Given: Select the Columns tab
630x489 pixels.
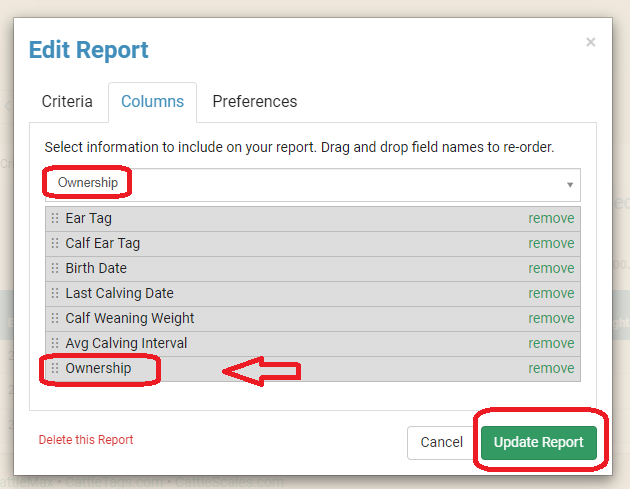Looking at the screenshot, I should point(152,102).
